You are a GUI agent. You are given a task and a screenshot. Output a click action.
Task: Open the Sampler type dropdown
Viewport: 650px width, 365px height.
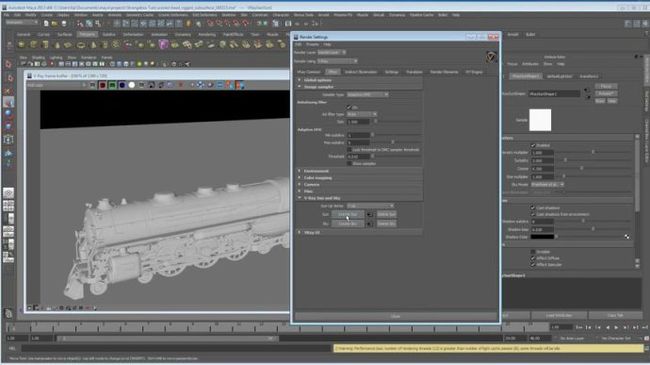[x=367, y=95]
